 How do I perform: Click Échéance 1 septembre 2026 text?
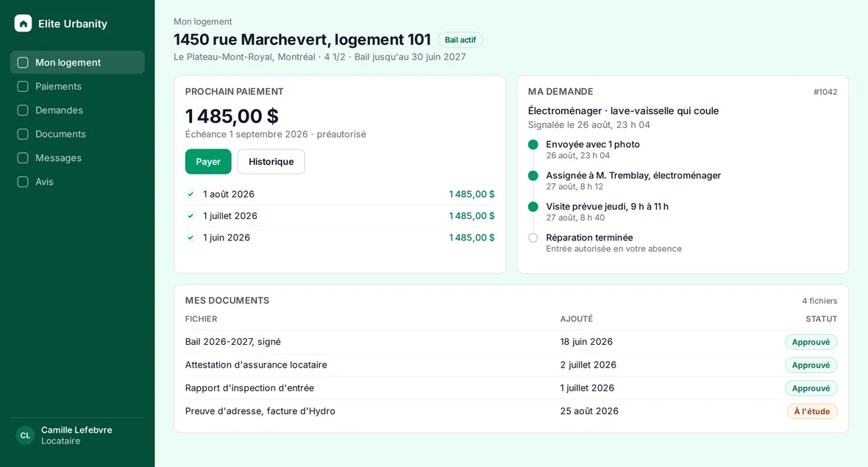coord(275,135)
